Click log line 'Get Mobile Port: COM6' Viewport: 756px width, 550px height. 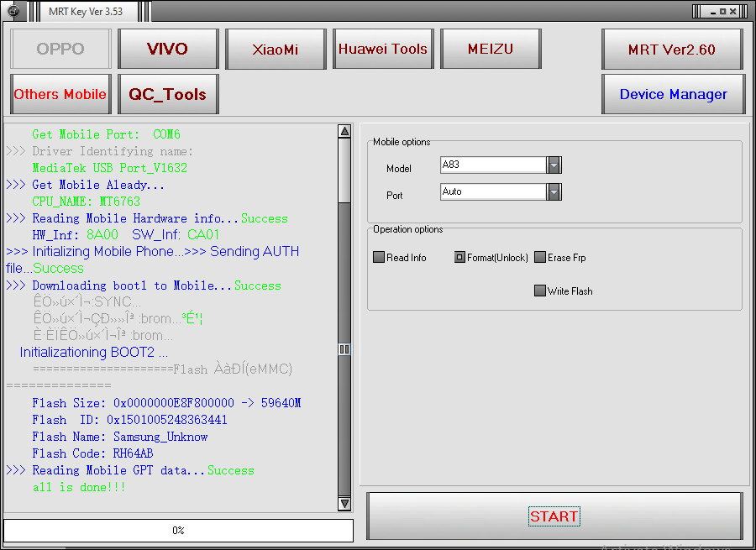click(x=106, y=134)
